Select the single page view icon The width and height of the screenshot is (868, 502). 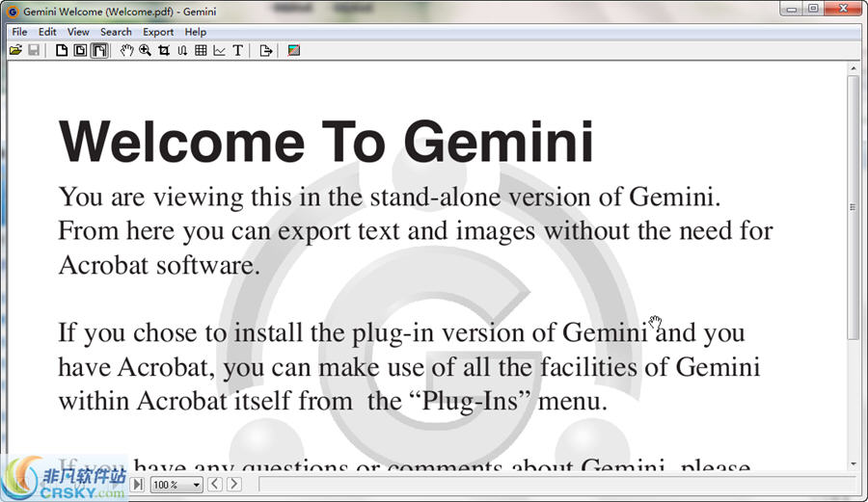(x=62, y=50)
